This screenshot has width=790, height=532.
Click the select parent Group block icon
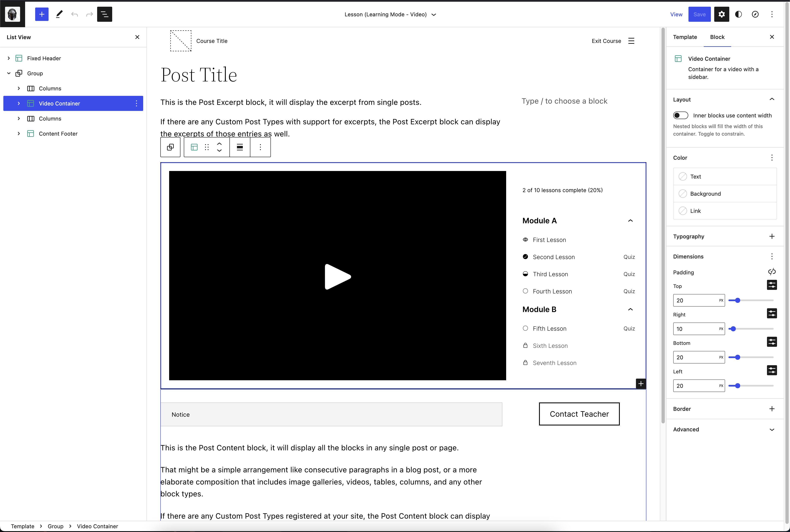pos(170,147)
